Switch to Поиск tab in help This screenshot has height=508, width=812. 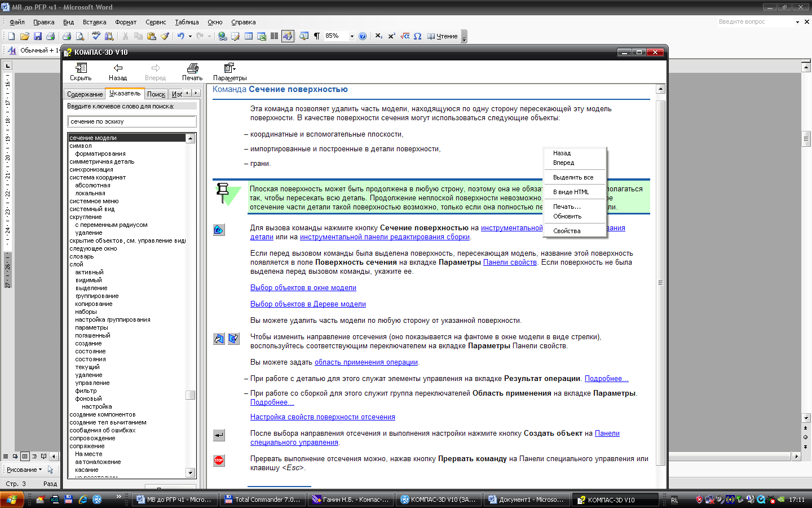point(156,94)
